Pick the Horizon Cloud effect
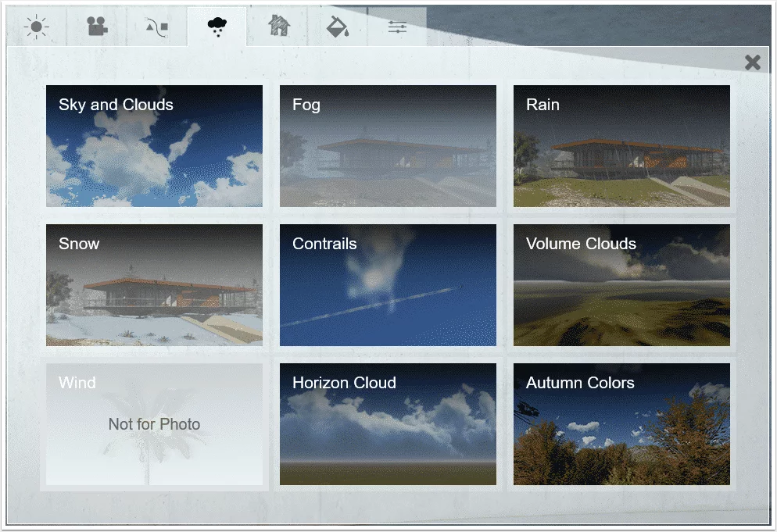Screen dimensions: 777x532 coord(388,424)
